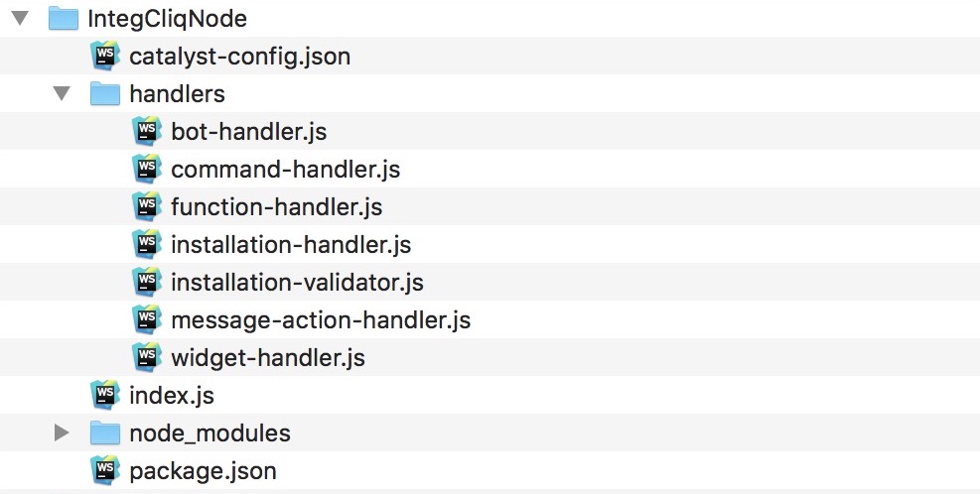
Task: Click the node_modules folder icon
Action: coord(105,432)
